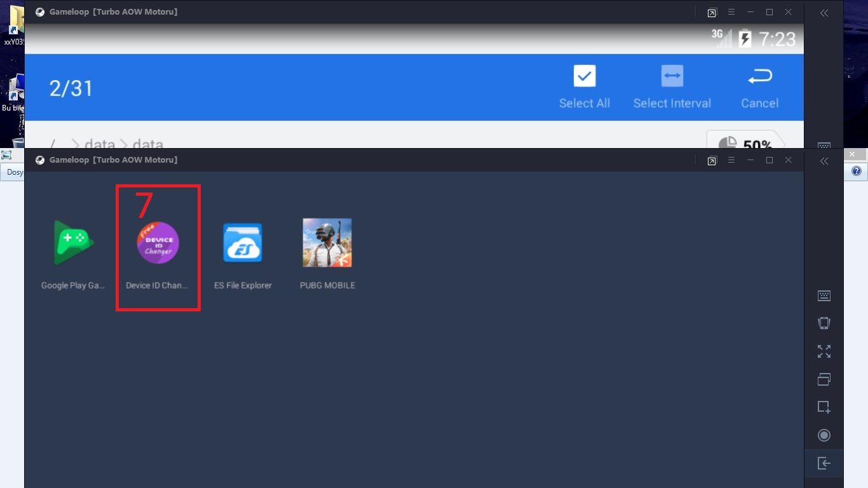868x488 pixels.
Task: Click back window Gameloop logo icon
Action: 40,12
